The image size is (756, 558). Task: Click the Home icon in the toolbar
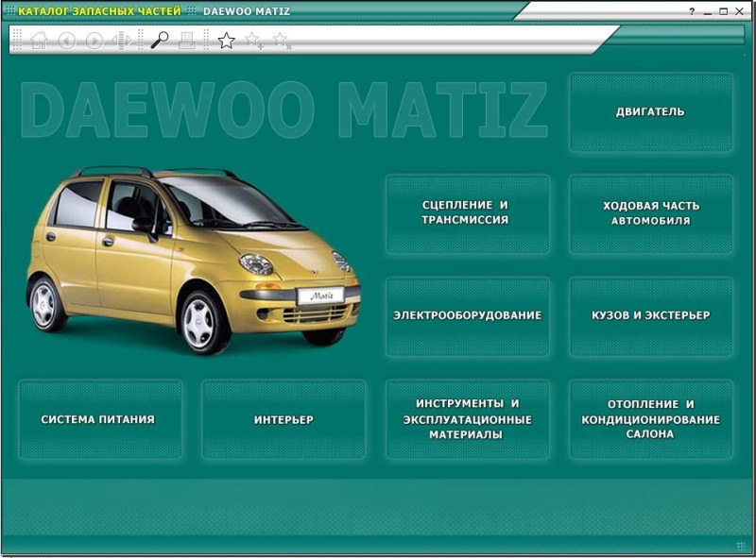(x=38, y=41)
